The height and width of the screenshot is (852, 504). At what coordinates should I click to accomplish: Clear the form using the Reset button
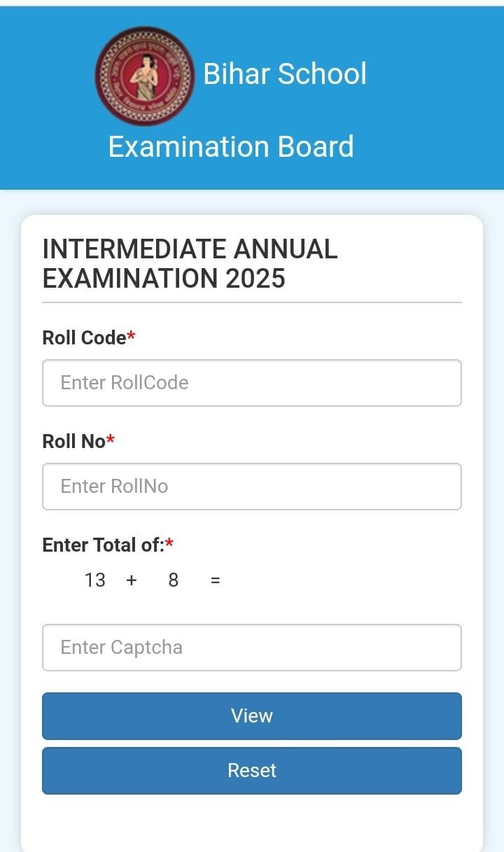[x=252, y=771]
